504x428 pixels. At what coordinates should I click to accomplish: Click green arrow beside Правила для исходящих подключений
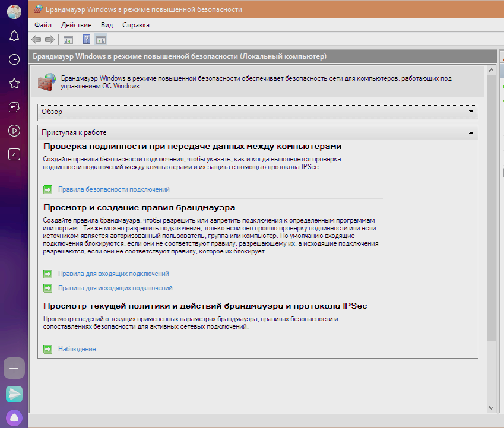[48, 288]
